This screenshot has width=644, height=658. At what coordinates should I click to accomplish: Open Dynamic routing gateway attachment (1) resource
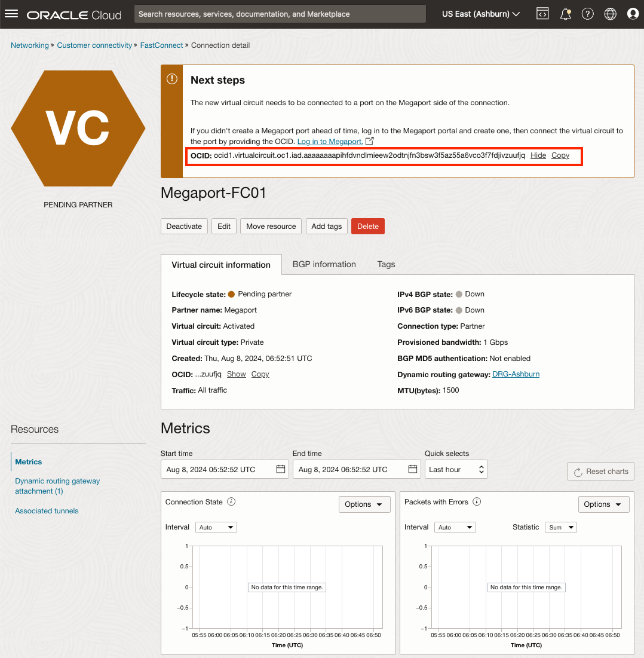[57, 486]
